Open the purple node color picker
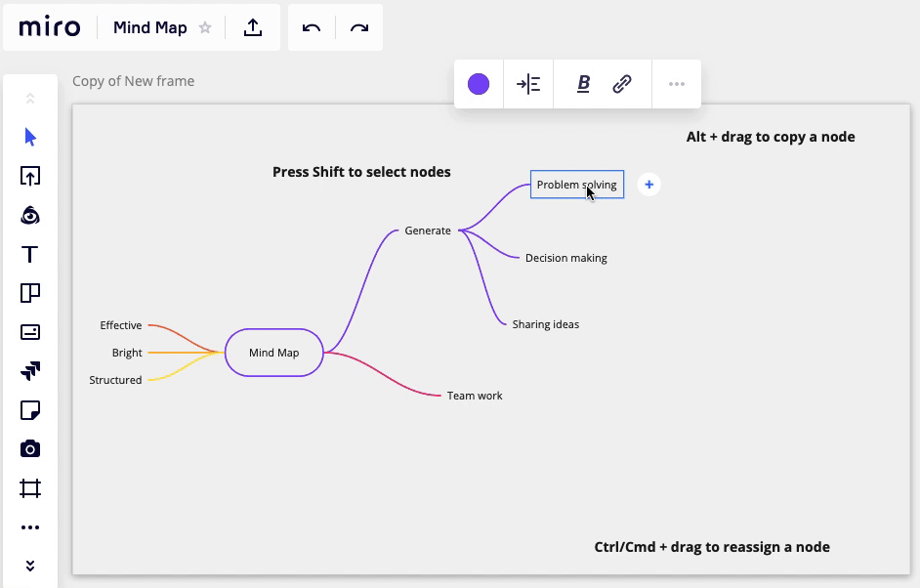The height and width of the screenshot is (588, 920). pos(479,84)
